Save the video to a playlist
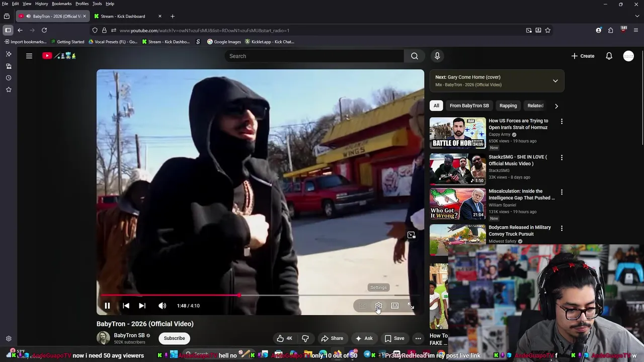 (394, 338)
